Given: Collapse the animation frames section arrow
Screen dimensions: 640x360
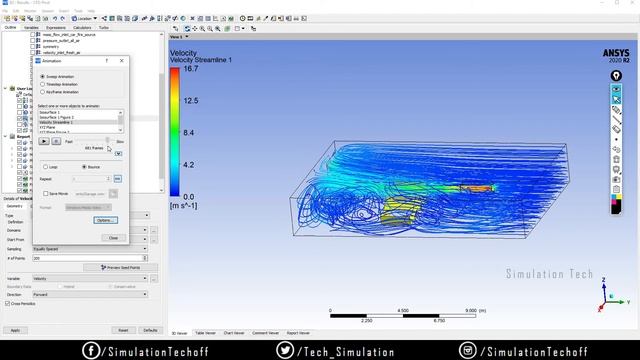Looking at the screenshot, I should point(118,153).
